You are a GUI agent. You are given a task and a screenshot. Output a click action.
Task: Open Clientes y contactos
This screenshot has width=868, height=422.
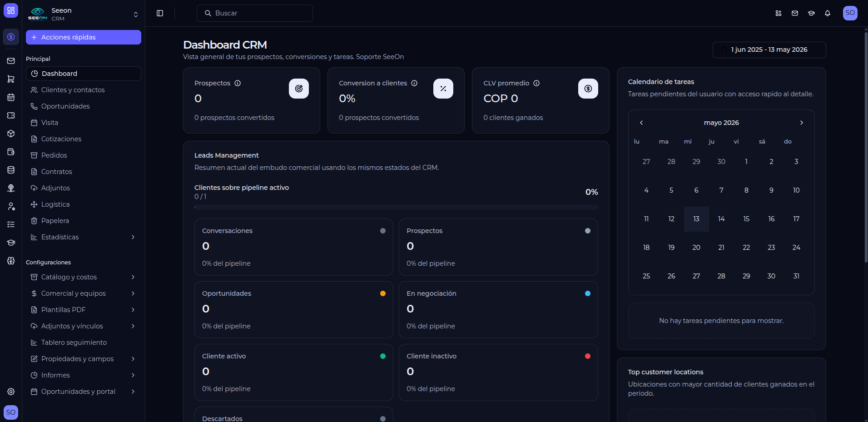pyautogui.click(x=84, y=90)
